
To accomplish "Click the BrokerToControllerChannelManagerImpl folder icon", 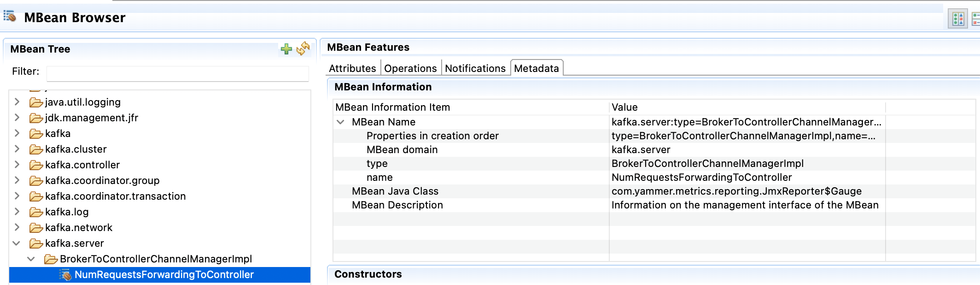I will point(51,259).
